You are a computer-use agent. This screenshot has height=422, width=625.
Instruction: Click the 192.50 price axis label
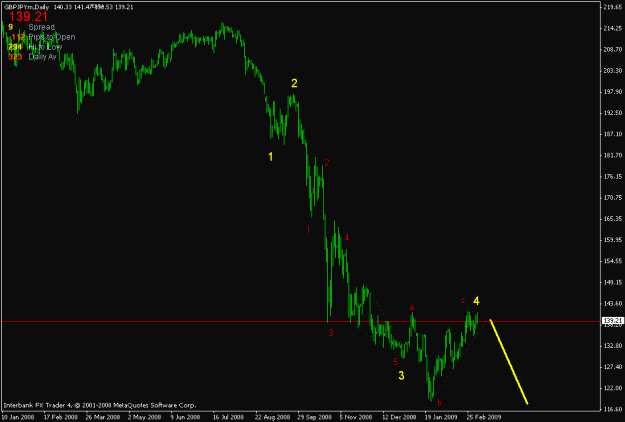pos(613,113)
